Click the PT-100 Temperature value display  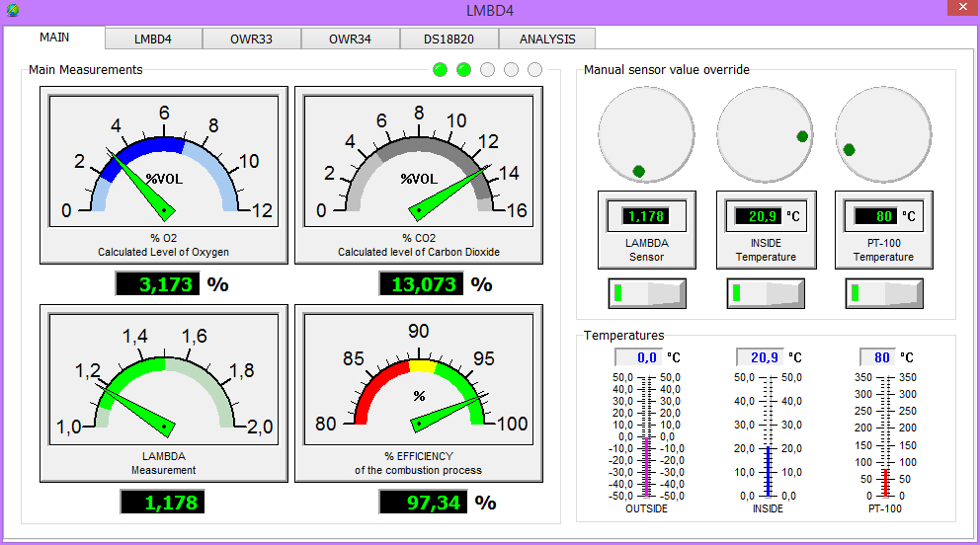click(875, 215)
